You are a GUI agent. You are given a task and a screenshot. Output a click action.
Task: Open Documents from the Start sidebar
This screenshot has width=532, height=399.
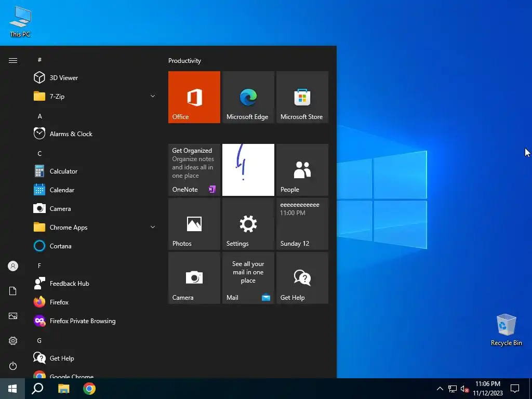coord(13,291)
